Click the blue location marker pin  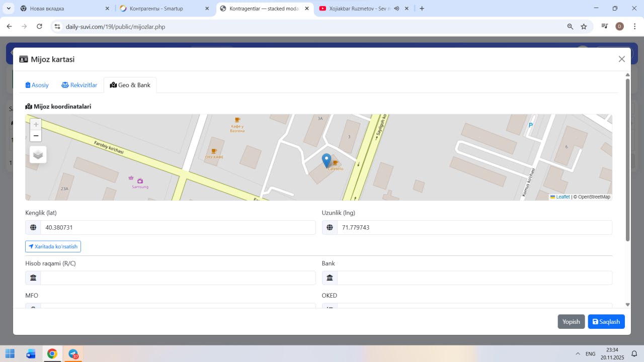click(327, 160)
